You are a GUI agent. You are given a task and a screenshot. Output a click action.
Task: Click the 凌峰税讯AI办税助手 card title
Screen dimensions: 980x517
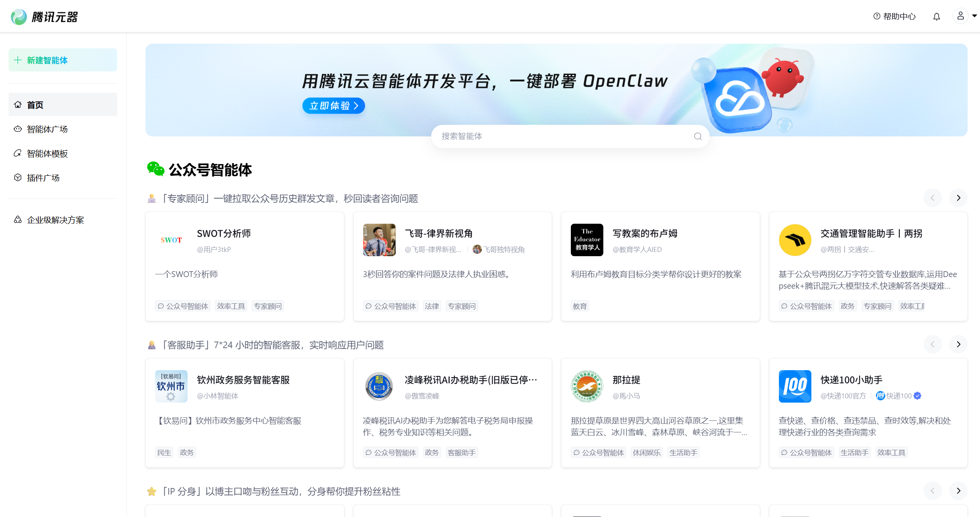(x=471, y=380)
